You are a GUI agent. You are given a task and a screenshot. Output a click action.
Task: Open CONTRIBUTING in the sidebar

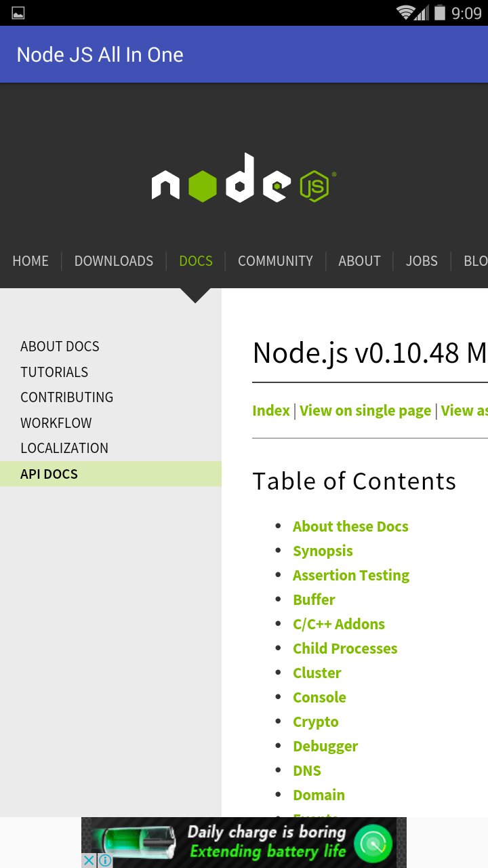66,397
